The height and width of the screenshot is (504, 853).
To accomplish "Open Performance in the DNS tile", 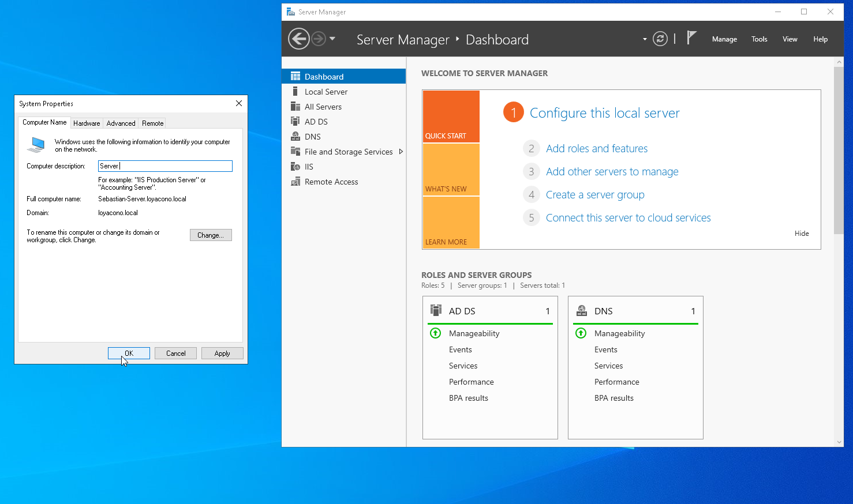I will (x=617, y=382).
